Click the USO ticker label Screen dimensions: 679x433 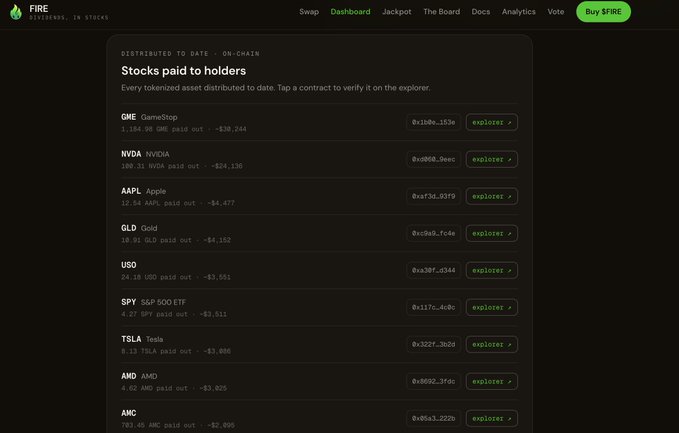(x=129, y=265)
